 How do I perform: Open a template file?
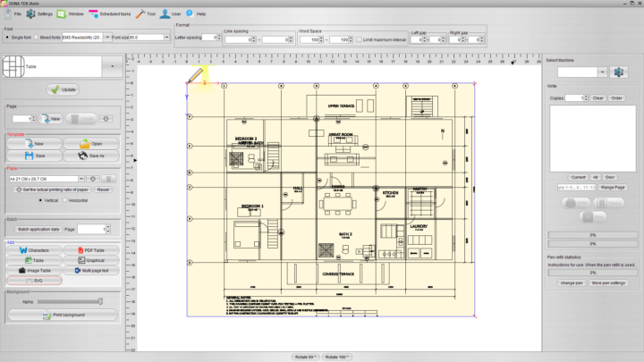[x=91, y=144]
